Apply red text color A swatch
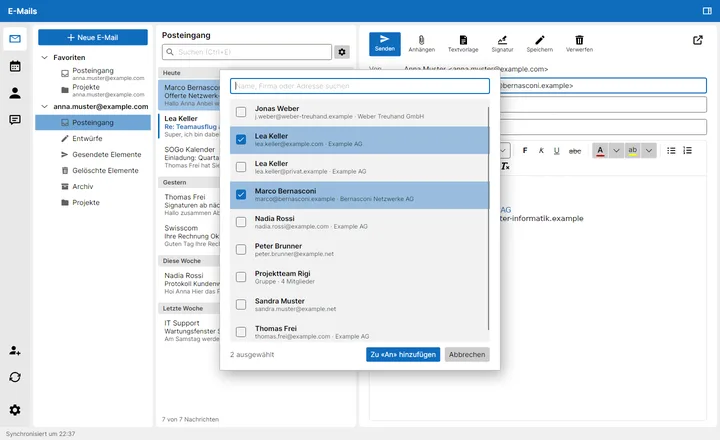Screen dimensions: 720x440 pos(600,150)
